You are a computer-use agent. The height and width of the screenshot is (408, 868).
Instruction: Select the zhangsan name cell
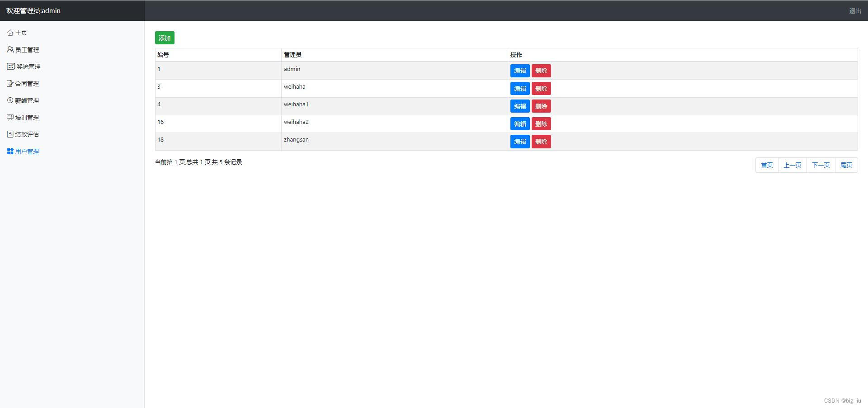pyautogui.click(x=395, y=142)
